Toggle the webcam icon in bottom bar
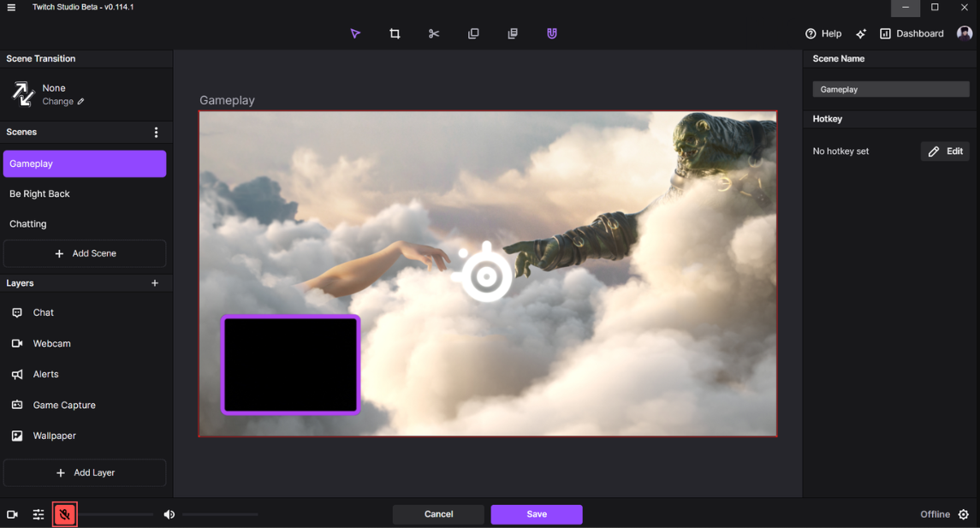The image size is (980, 528). click(x=13, y=514)
